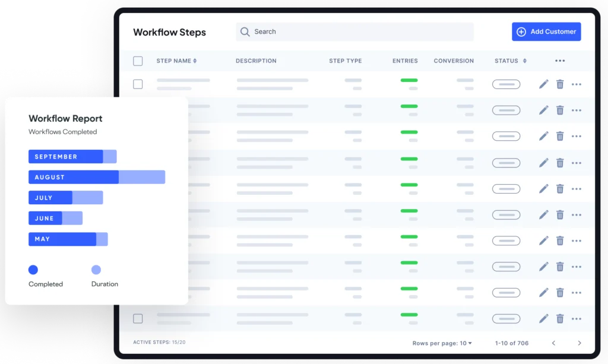Open the three-dot menu in first row
608x364 pixels.
pyautogui.click(x=577, y=84)
